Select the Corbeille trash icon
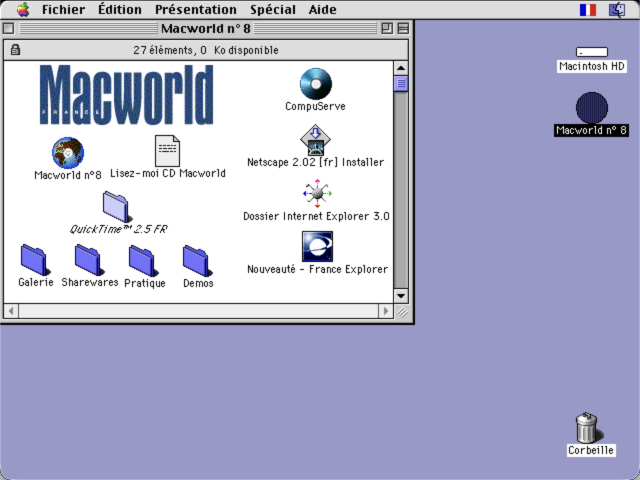This screenshot has height=480, width=640. 588,427
